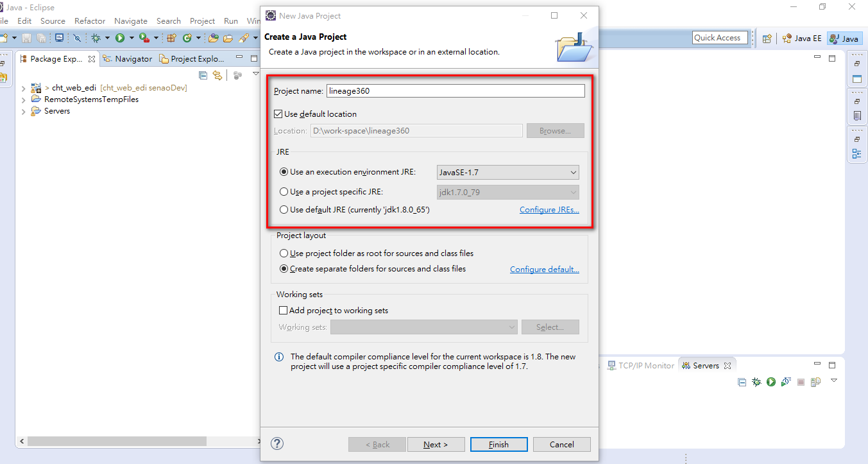Open Servers view menu triangle
Screen dimensions: 868x464
(x=833, y=380)
